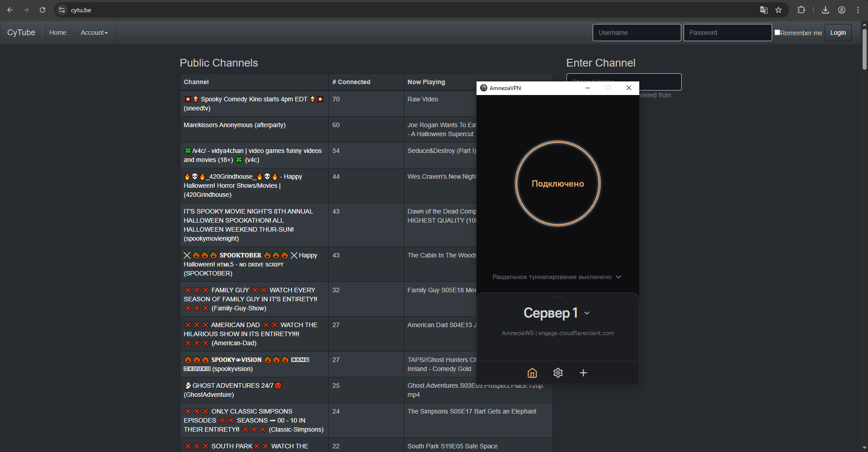
Task: Open the browser extensions puzzle icon
Action: [801, 10]
